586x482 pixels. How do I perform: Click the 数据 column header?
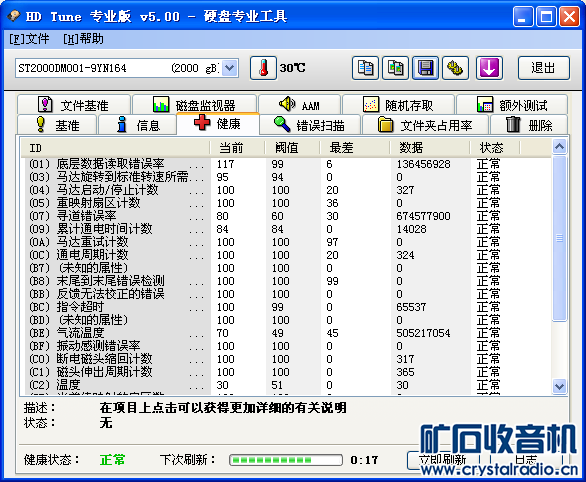(x=430, y=148)
